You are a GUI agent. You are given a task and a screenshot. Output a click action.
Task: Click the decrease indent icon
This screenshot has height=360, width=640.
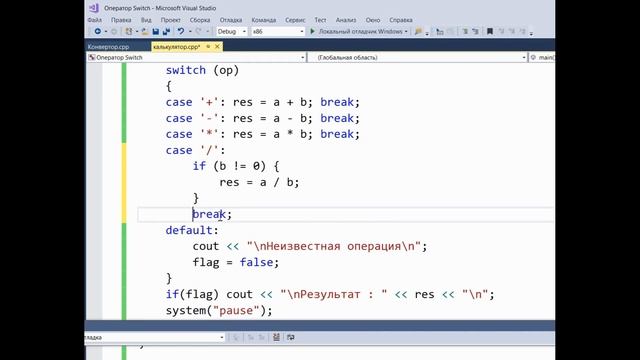pos(465,31)
